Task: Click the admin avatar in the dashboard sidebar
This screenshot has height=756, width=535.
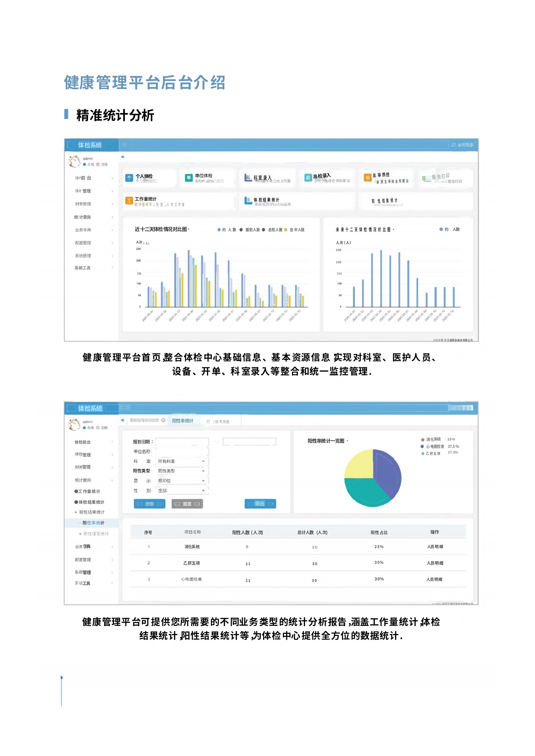Action: point(74,161)
